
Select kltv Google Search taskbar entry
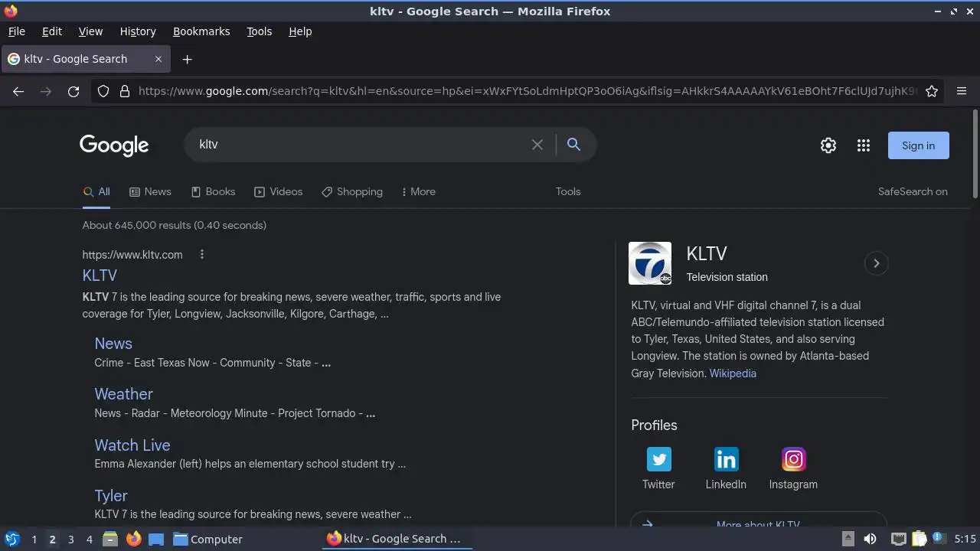[397, 539]
